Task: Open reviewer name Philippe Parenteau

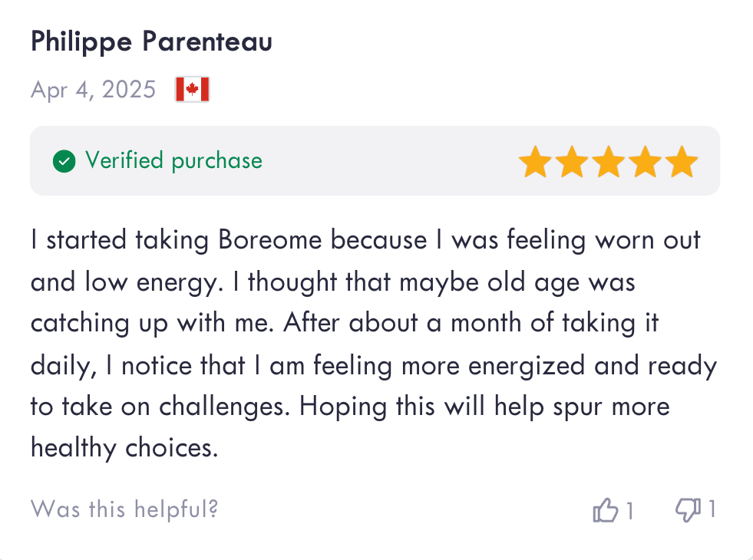Action: pos(151,42)
